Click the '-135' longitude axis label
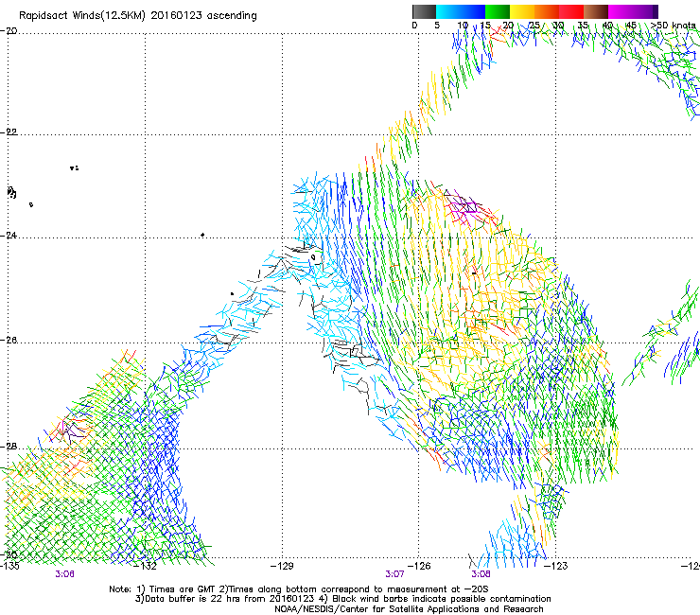 point(9,566)
